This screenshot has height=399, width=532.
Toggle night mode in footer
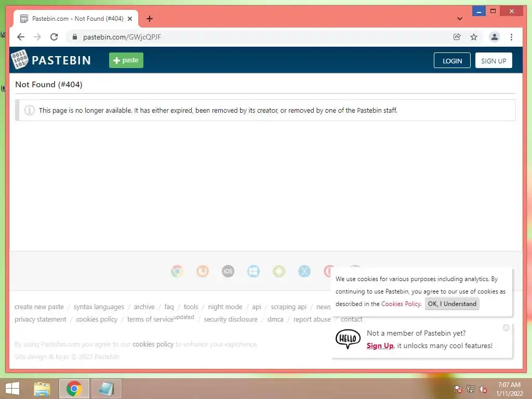point(225,307)
